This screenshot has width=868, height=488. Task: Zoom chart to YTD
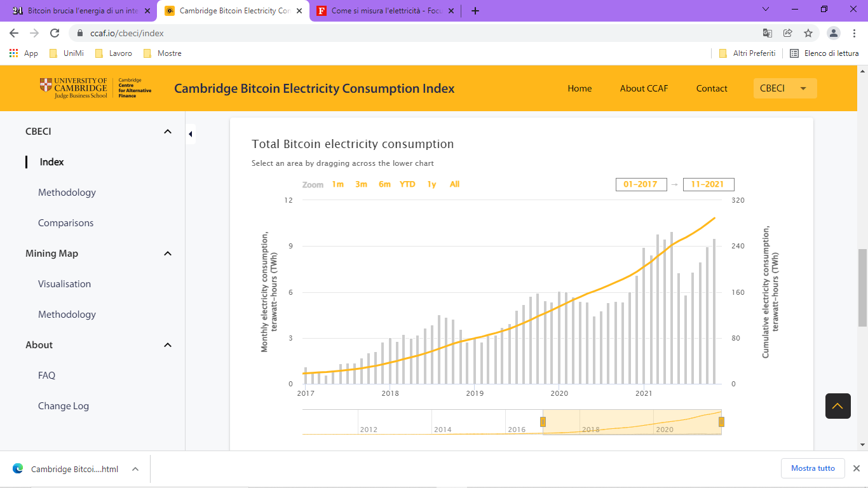pos(407,184)
